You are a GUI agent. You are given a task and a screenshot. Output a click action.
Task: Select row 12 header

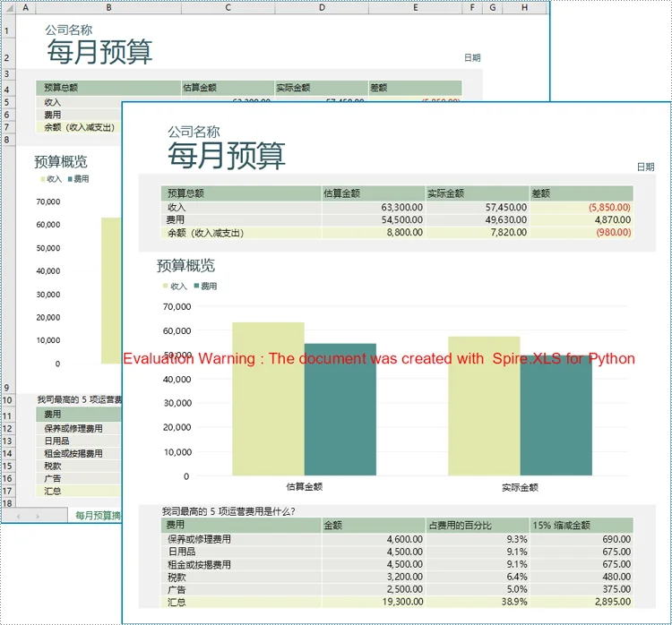pos(7,428)
